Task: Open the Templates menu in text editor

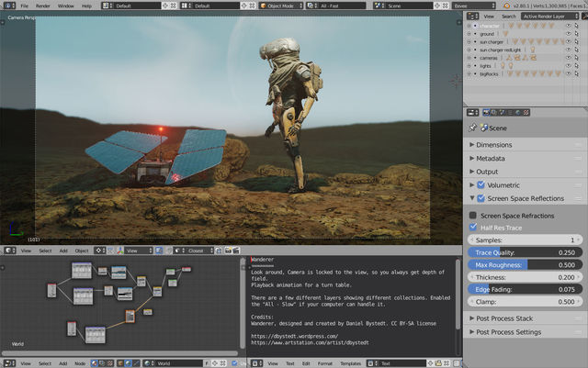Action: 353,363
